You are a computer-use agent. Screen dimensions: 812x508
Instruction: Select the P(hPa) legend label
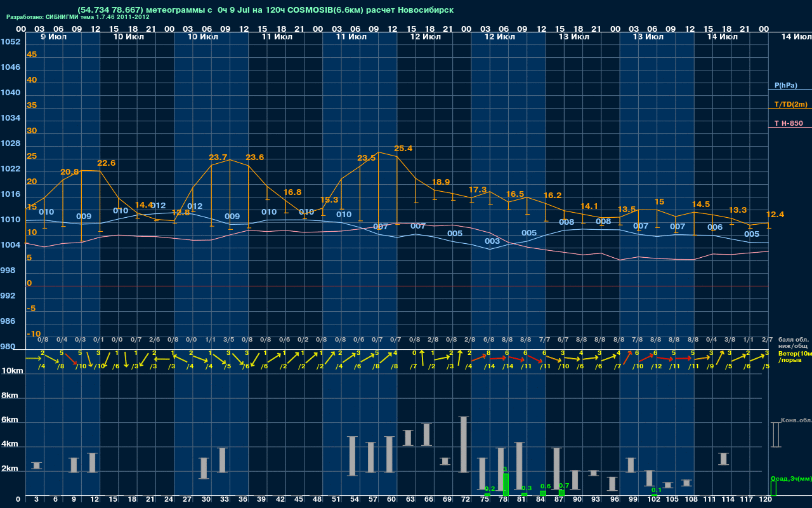tap(785, 85)
